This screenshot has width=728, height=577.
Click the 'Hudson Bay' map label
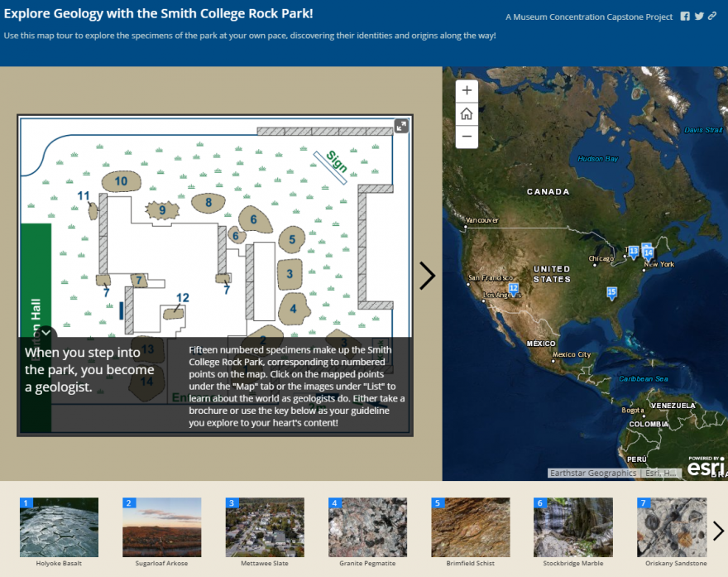pos(597,159)
